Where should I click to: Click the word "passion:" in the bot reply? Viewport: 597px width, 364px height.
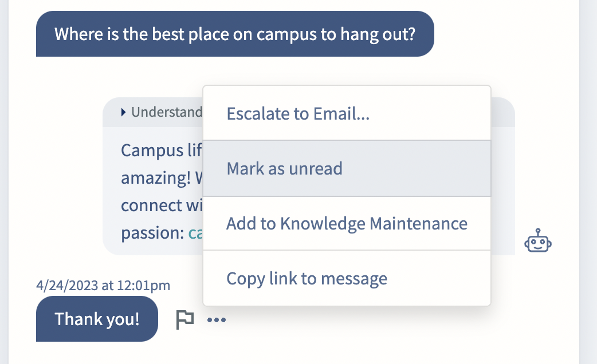152,233
